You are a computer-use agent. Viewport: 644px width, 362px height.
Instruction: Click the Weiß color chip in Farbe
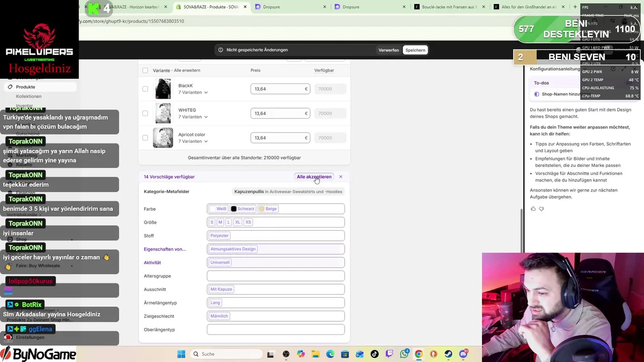coord(219,209)
